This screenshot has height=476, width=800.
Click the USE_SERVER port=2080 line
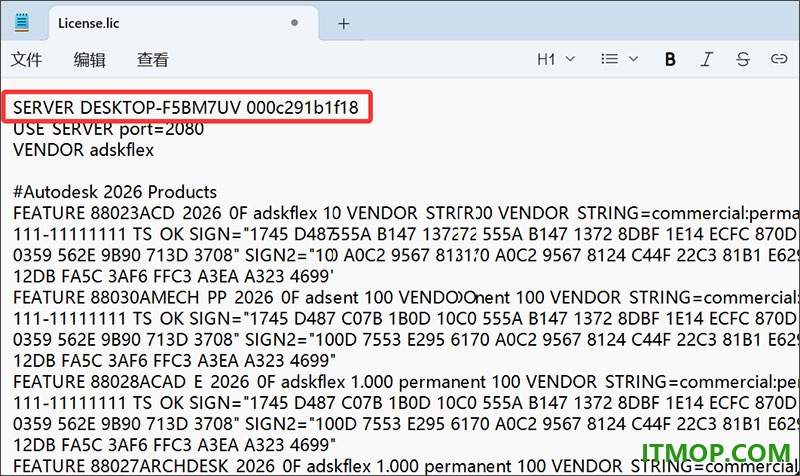[108, 129]
